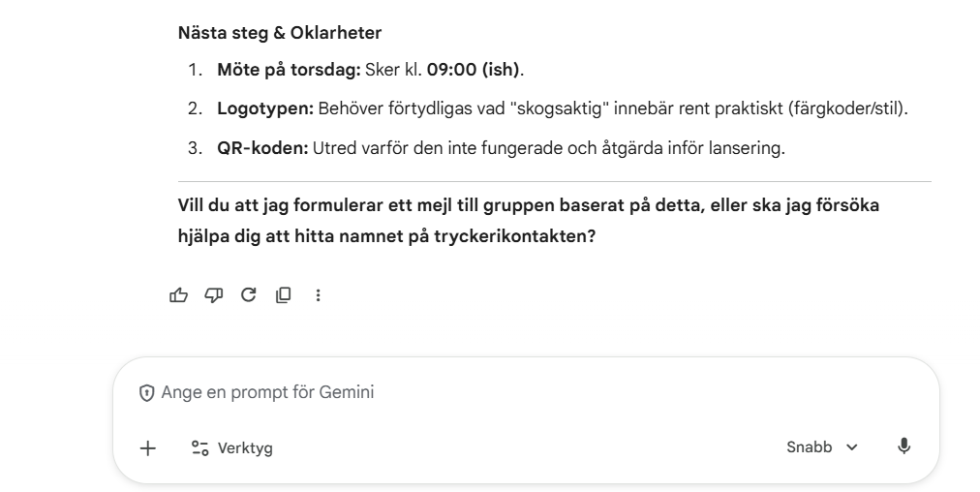
Task: Click the bold 'Möte på torsdag:' text
Action: (x=277, y=70)
